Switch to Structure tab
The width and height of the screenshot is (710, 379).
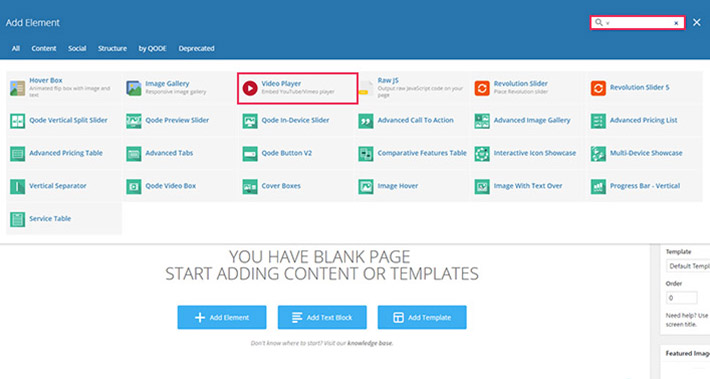[112, 48]
